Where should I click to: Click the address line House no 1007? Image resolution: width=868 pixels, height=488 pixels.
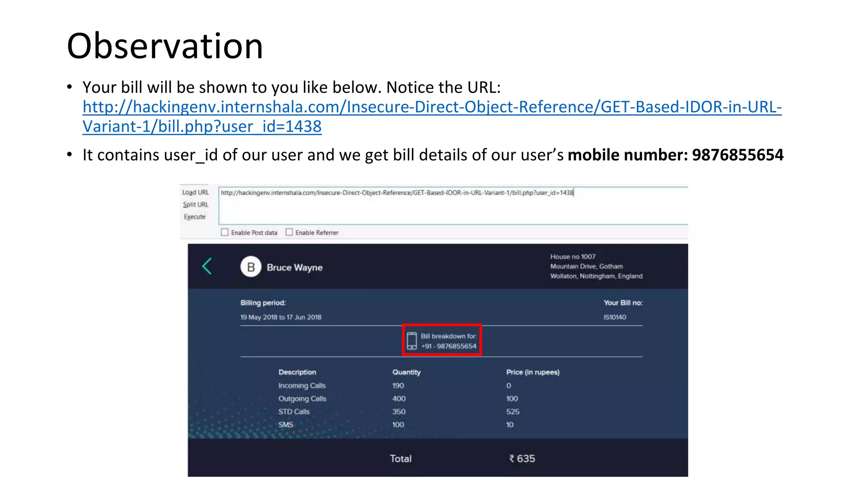[573, 257]
